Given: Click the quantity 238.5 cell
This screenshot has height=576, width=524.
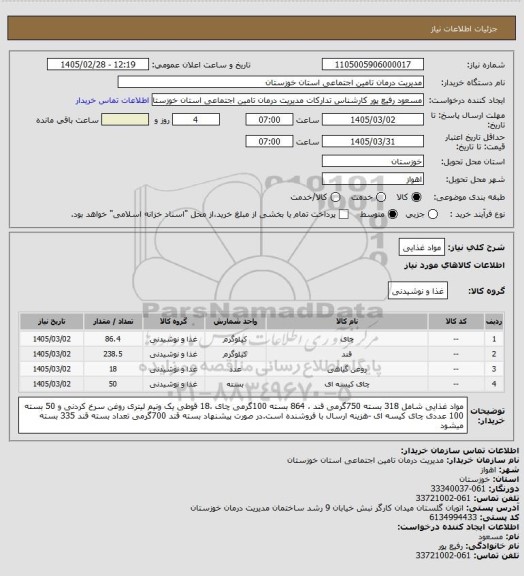Looking at the screenshot, I should [x=113, y=354].
